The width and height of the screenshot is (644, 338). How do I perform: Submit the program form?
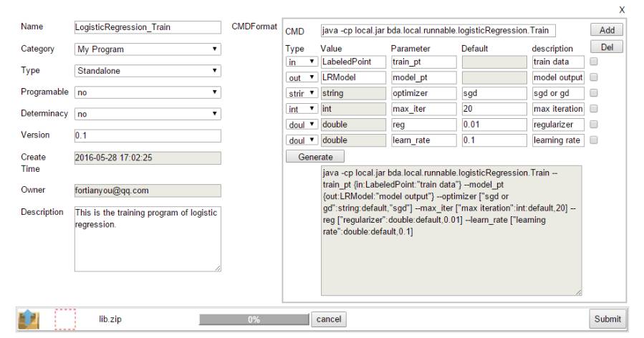click(607, 319)
